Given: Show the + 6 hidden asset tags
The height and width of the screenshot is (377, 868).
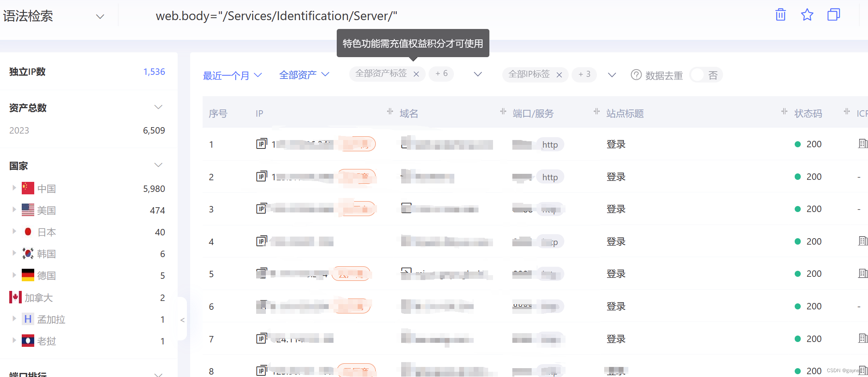Looking at the screenshot, I should (441, 74).
